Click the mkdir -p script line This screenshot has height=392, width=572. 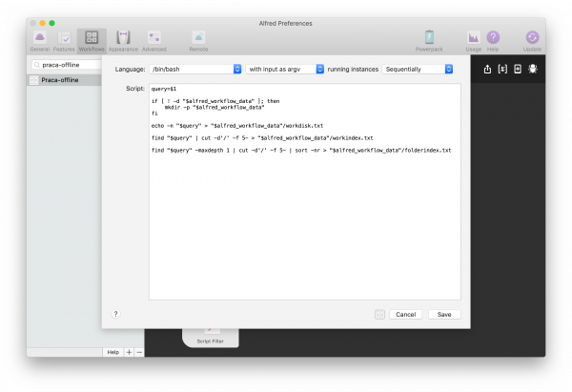click(214, 108)
